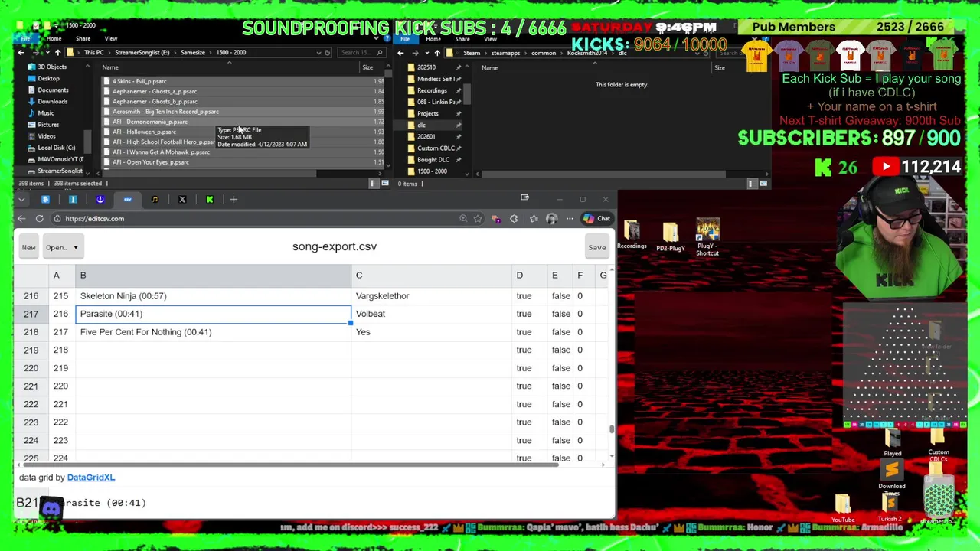
Task: Switch to the X (Twitter) browser tab
Action: point(182,200)
